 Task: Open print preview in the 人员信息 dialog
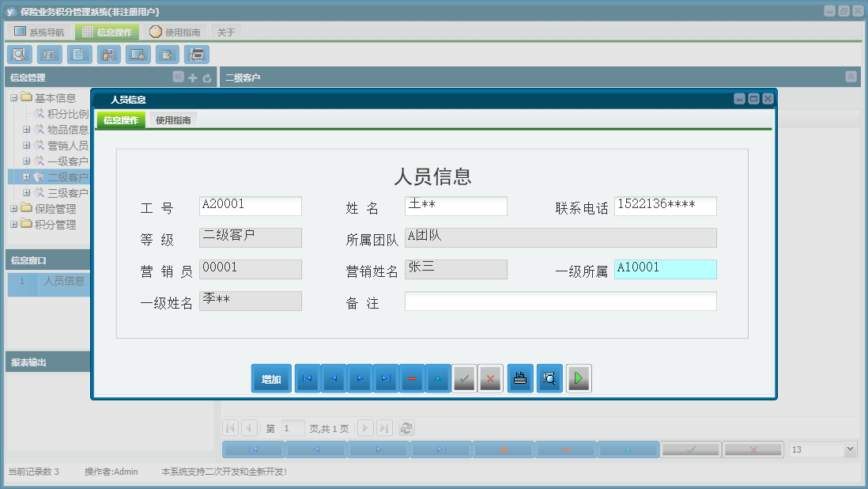tap(549, 378)
